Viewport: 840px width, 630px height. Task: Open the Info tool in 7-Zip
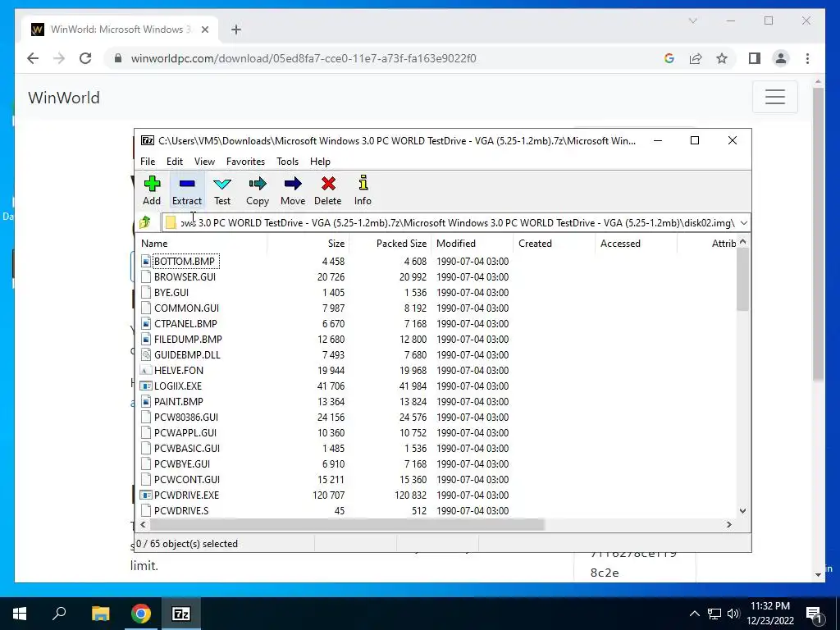click(363, 190)
